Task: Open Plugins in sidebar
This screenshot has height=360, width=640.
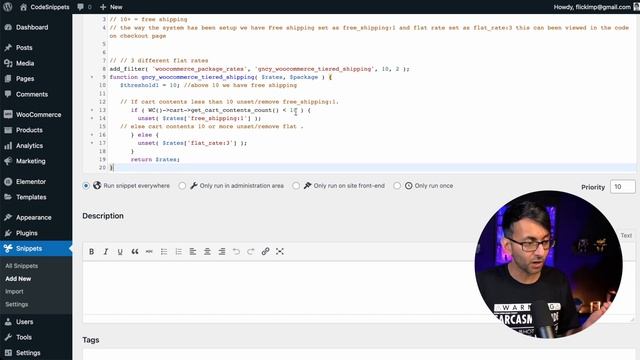Action: (x=27, y=233)
